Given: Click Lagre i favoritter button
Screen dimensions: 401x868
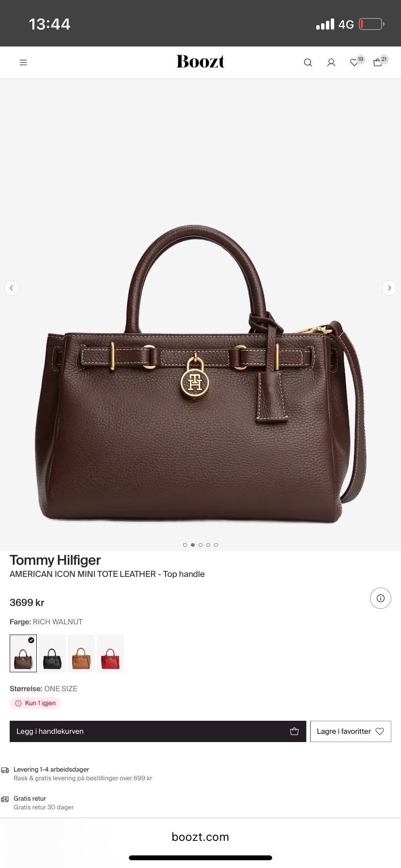Looking at the screenshot, I should click(351, 731).
